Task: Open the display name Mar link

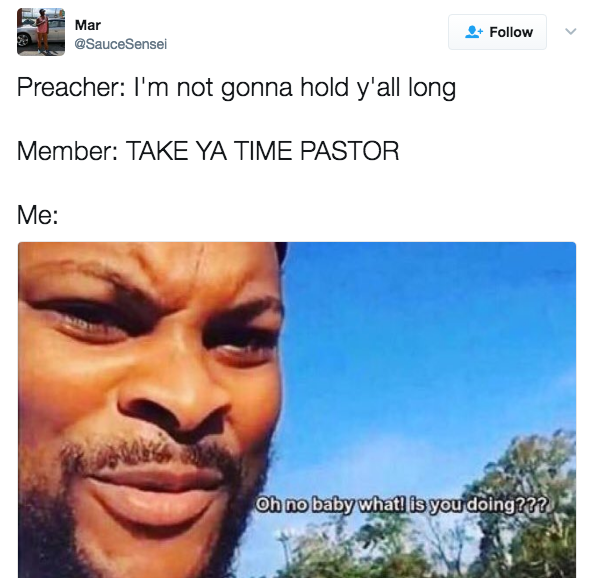Action: 88,25
